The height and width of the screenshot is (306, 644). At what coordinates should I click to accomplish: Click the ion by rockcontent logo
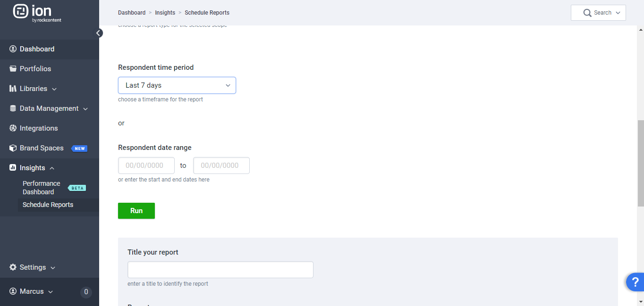tap(37, 13)
